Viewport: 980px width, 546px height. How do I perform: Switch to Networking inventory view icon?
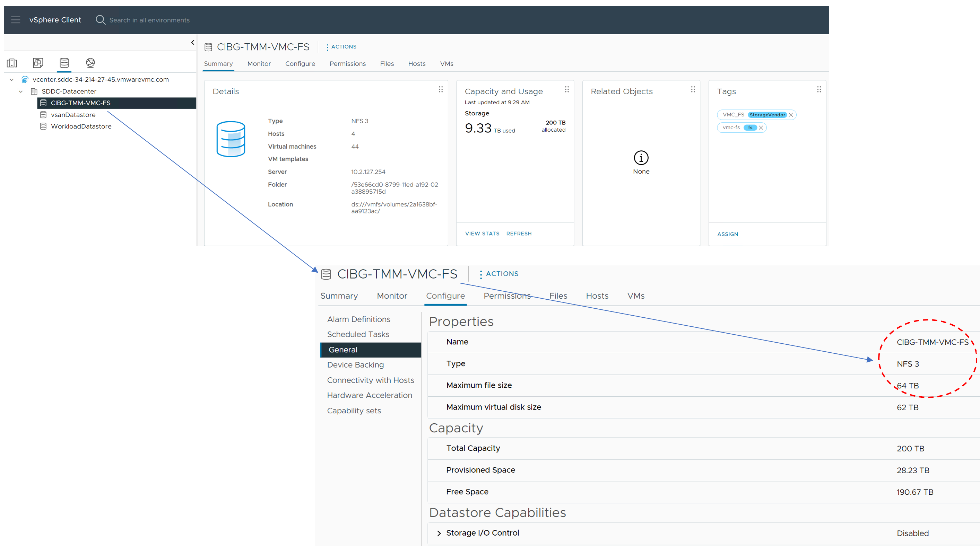click(90, 63)
